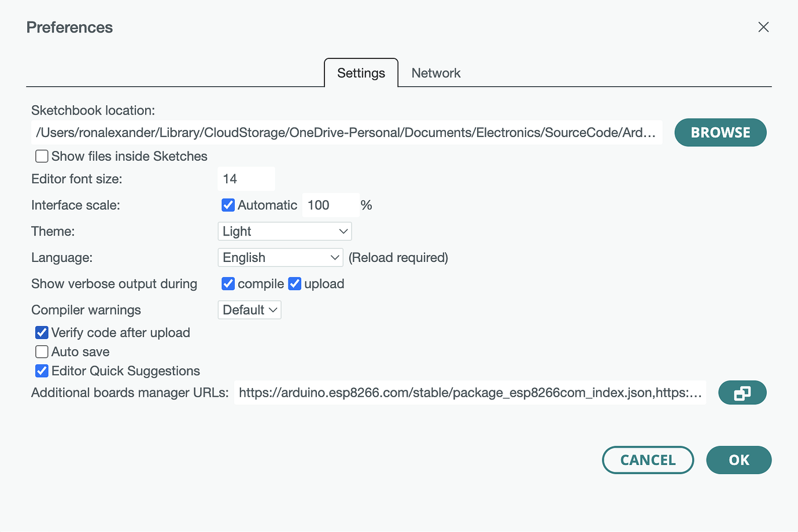The height and width of the screenshot is (532, 798).
Task: Expand the Language dropdown
Action: [280, 257]
